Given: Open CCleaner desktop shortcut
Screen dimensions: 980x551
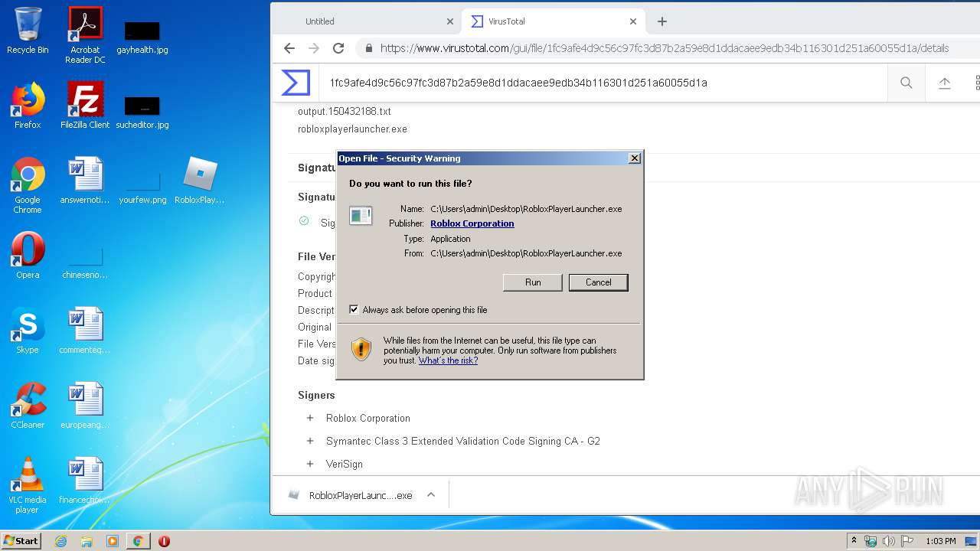Looking at the screenshot, I should [x=28, y=406].
